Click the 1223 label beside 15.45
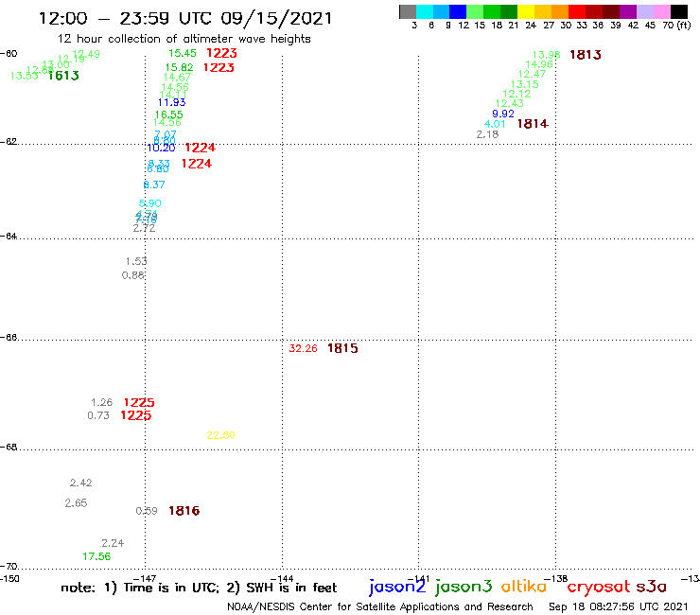The height and width of the screenshot is (615, 700). [x=222, y=53]
